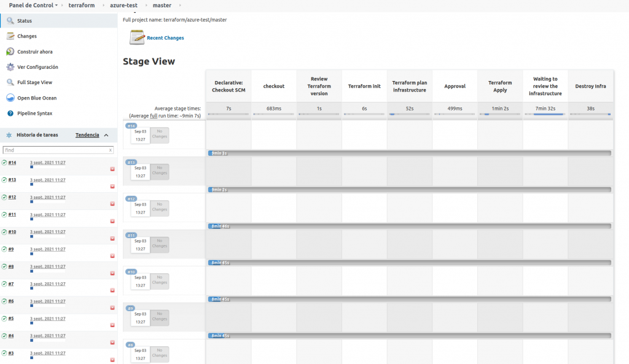Click the #11 build badge in Stage View
The width and height of the screenshot is (629, 364).
tap(131, 235)
